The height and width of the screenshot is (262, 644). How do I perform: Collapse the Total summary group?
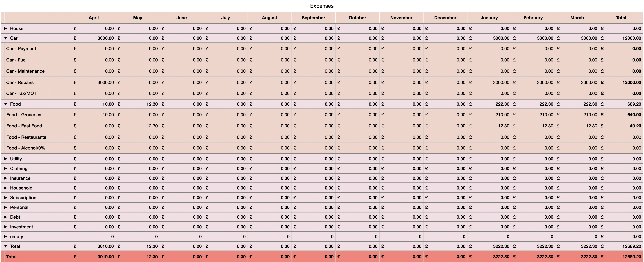(6, 246)
